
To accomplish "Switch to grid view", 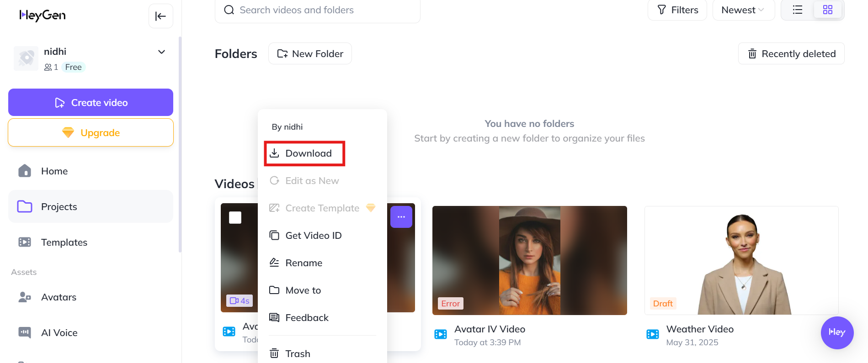I will 828,10.
